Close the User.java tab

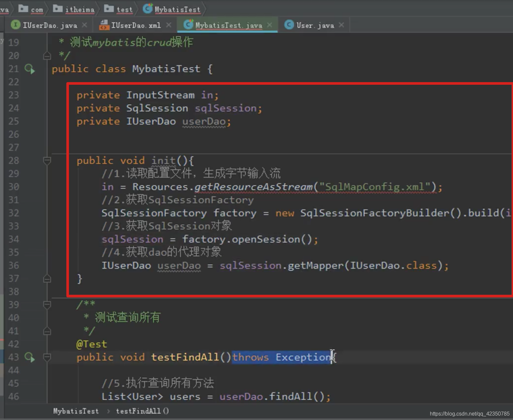pyautogui.click(x=341, y=25)
